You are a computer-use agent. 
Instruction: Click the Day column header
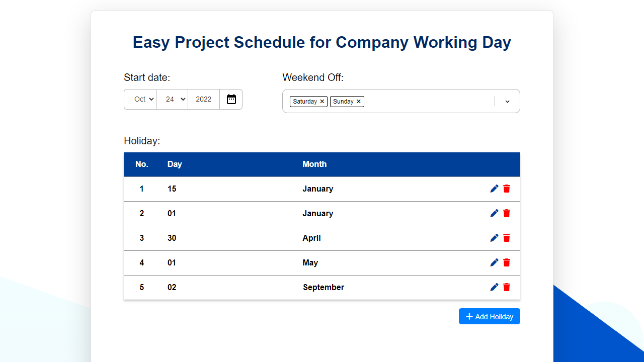point(175,164)
